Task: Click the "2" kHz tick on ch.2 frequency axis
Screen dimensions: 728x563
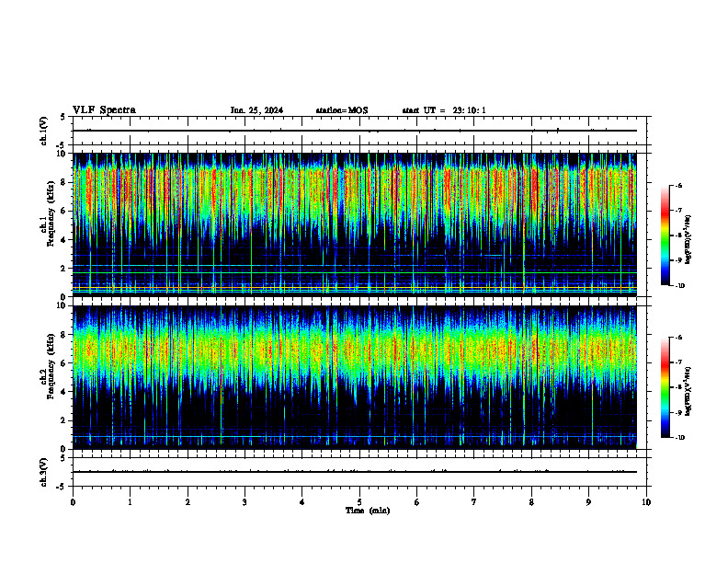Action: point(64,420)
